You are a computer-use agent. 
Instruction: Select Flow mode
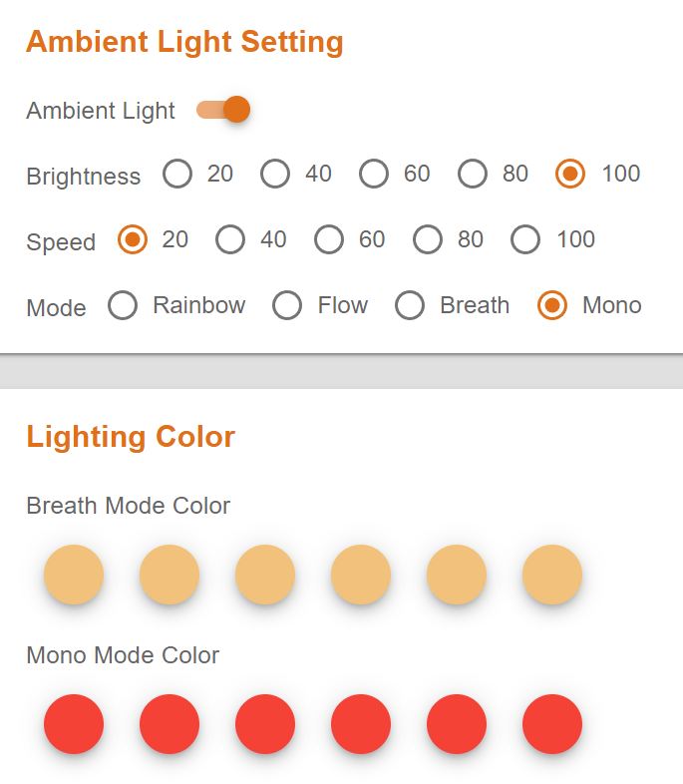287,306
